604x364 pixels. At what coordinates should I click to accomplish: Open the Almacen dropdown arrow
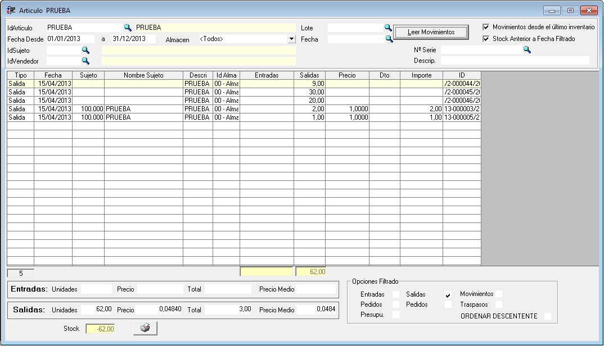coord(292,39)
